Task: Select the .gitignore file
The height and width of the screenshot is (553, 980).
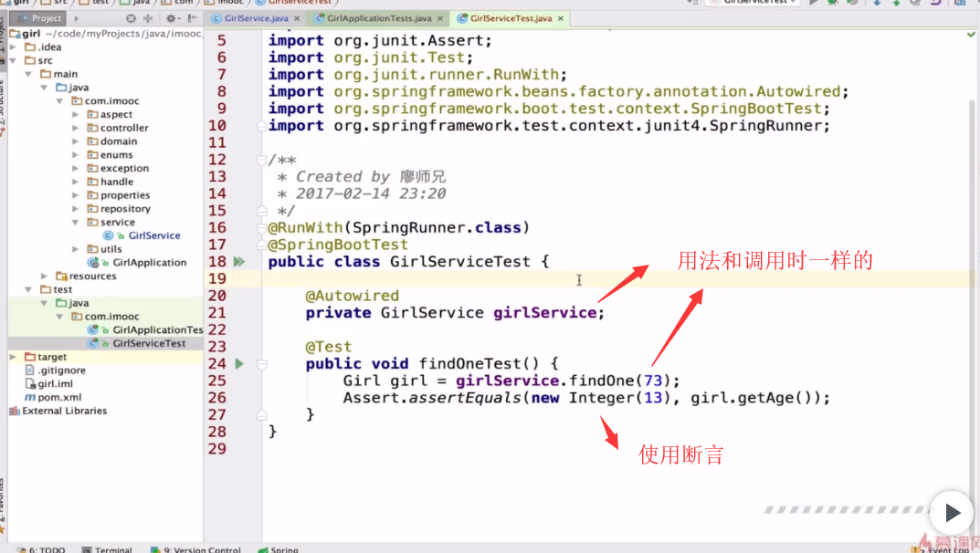Action: [61, 370]
